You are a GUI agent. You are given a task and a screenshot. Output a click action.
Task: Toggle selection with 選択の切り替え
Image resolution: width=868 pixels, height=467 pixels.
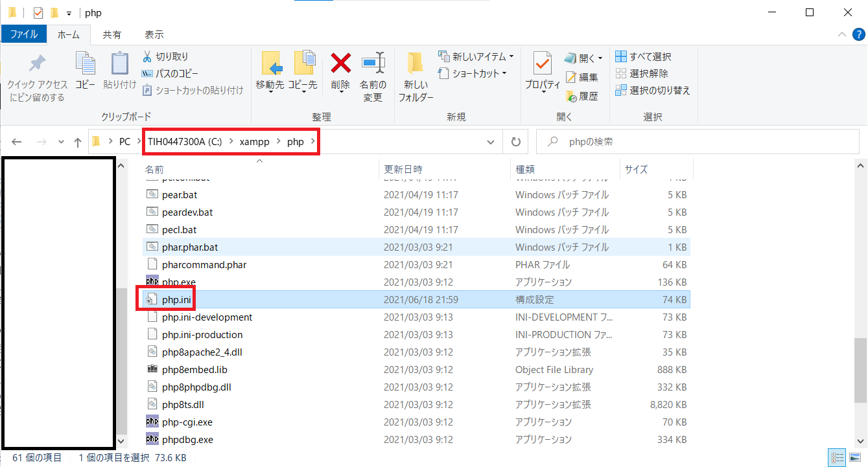[x=653, y=91]
